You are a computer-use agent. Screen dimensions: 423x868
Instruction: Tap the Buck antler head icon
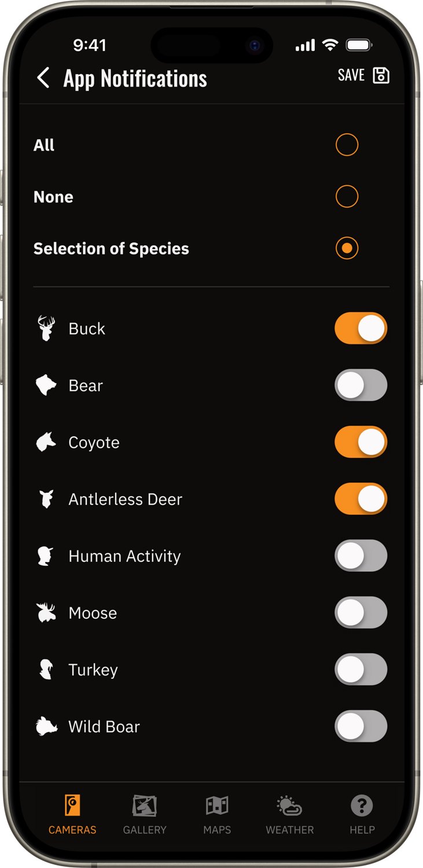(46, 328)
